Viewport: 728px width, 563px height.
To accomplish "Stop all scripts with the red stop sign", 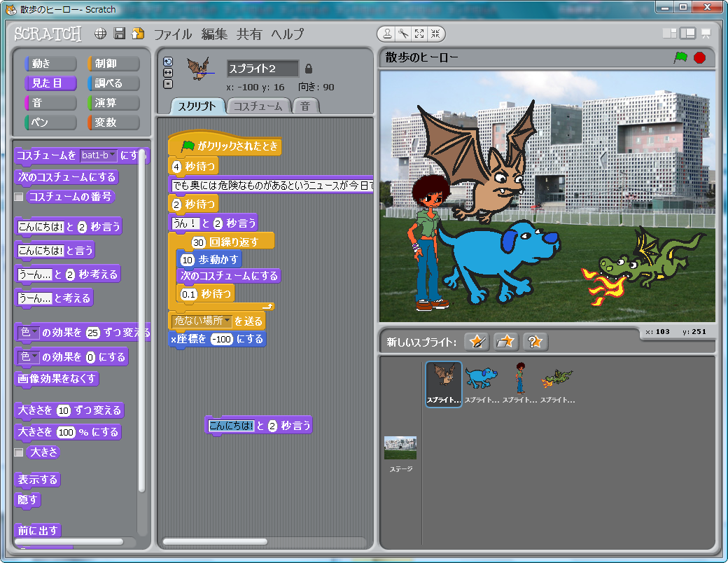I will 700,57.
